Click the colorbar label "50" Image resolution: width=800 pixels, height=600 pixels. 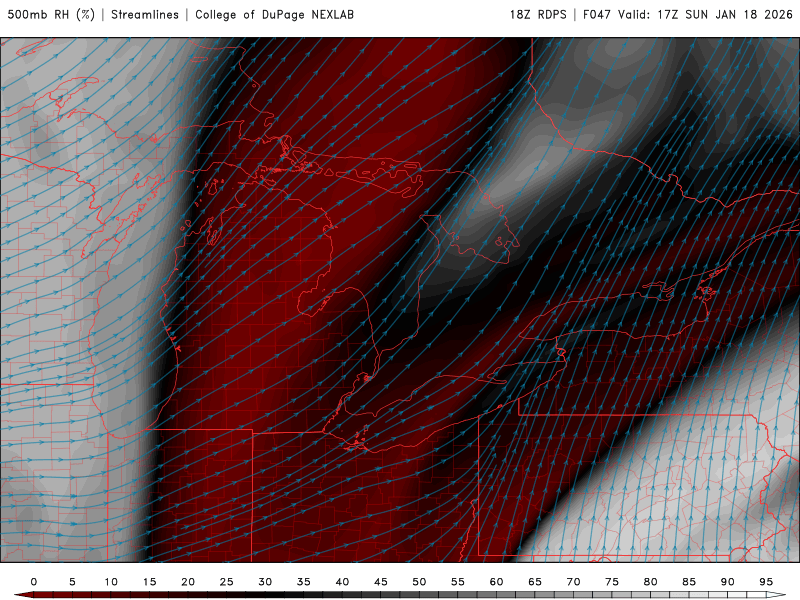click(x=419, y=582)
